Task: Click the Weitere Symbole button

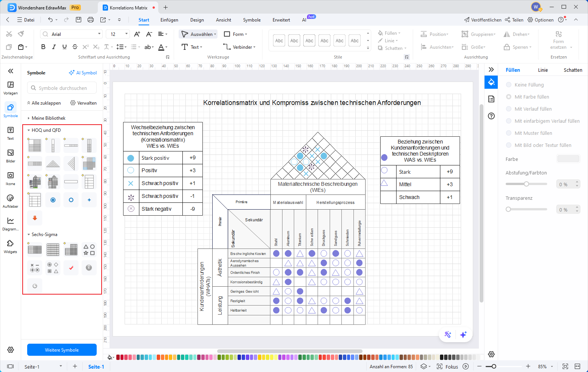Action: pyautogui.click(x=62, y=350)
